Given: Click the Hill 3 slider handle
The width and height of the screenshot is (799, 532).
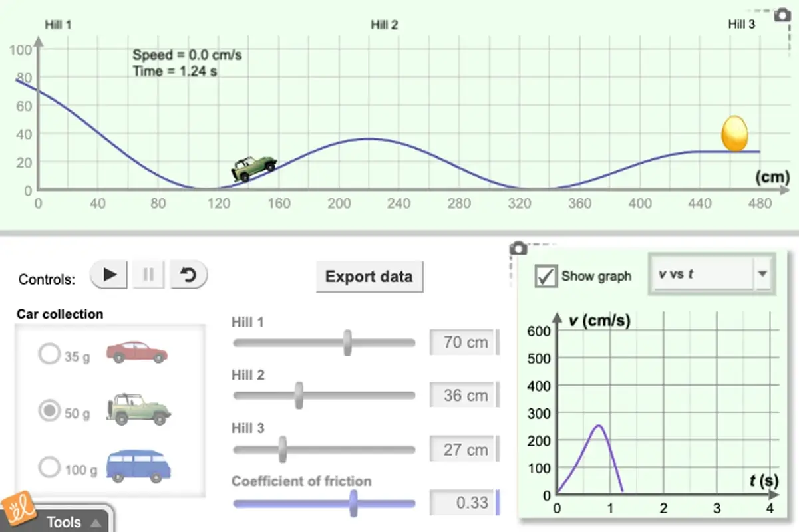Looking at the screenshot, I should 284,449.
